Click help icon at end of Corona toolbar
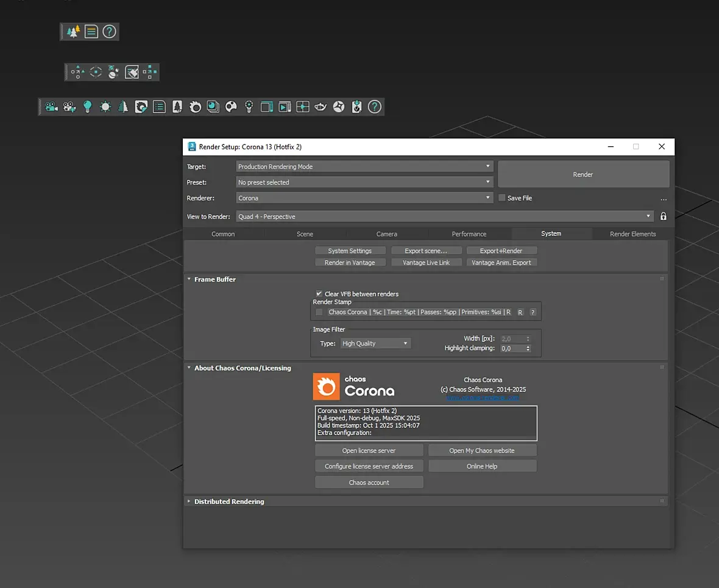Screen dimensions: 719x588 tap(375, 107)
